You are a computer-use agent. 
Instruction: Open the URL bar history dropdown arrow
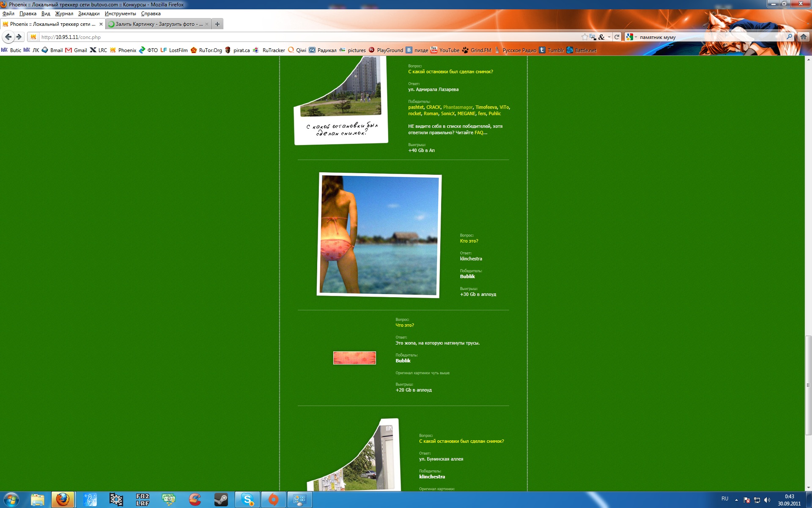[x=609, y=37]
